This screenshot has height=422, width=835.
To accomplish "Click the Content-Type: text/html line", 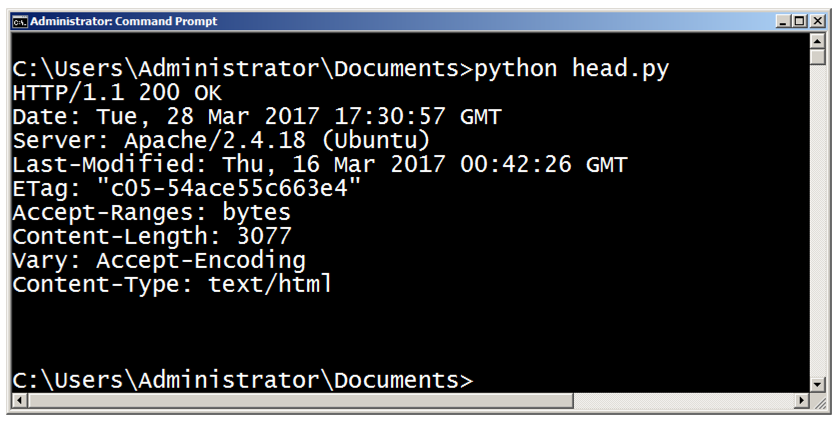I will (x=172, y=285).
